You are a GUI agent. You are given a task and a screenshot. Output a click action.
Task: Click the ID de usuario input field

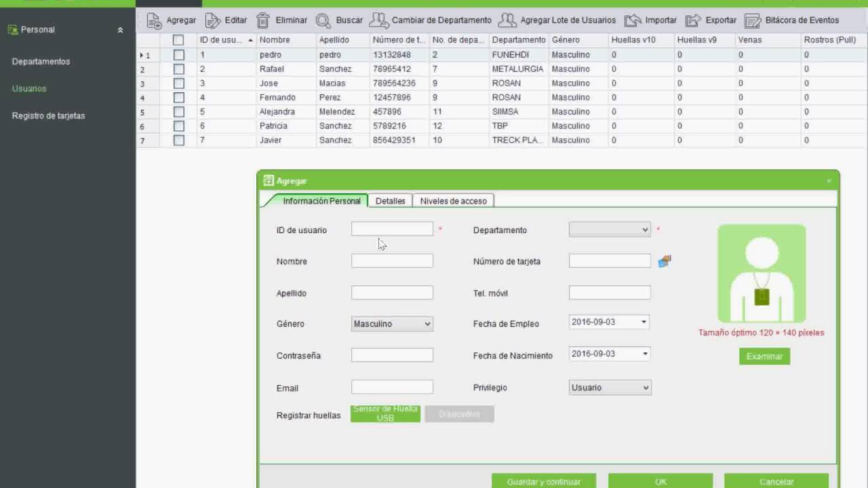point(392,229)
